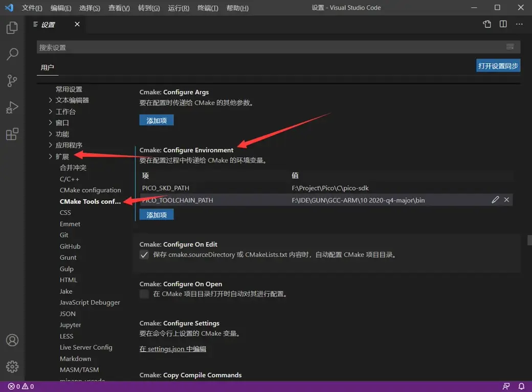
Task: Select the 用户 settings tab
Action: (48, 67)
